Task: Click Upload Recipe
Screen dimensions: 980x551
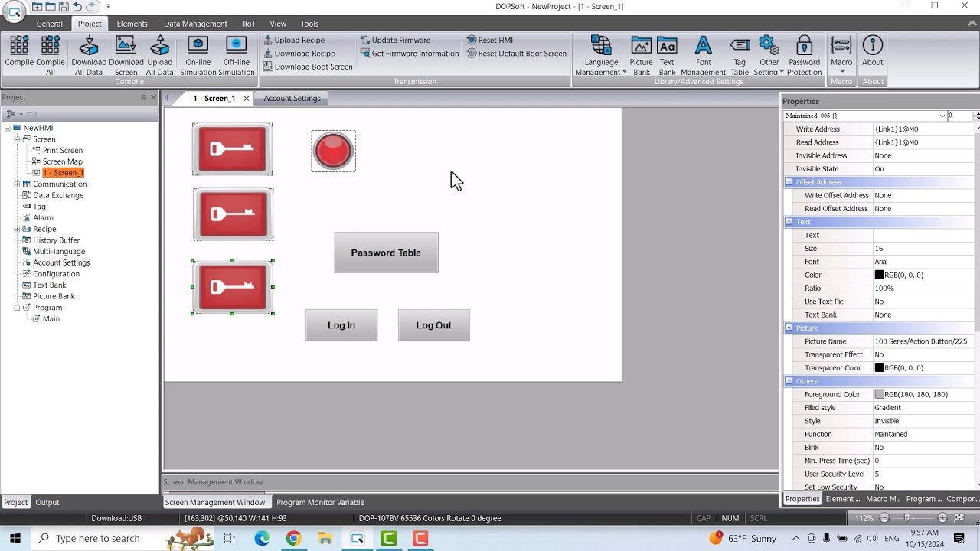Action: [x=294, y=40]
